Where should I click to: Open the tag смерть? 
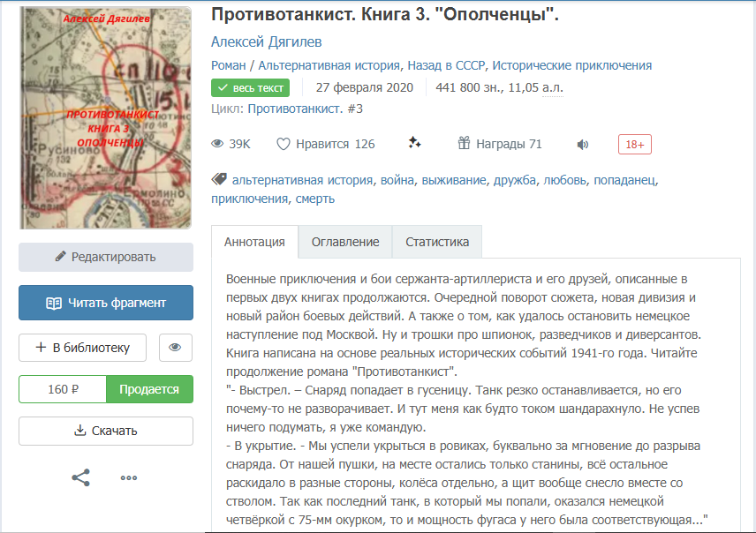click(x=314, y=199)
